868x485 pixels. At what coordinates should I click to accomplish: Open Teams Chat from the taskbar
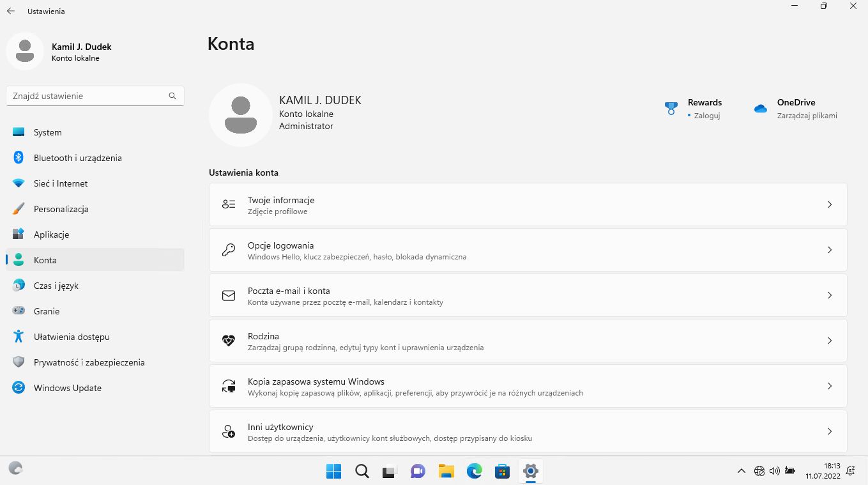(x=418, y=471)
